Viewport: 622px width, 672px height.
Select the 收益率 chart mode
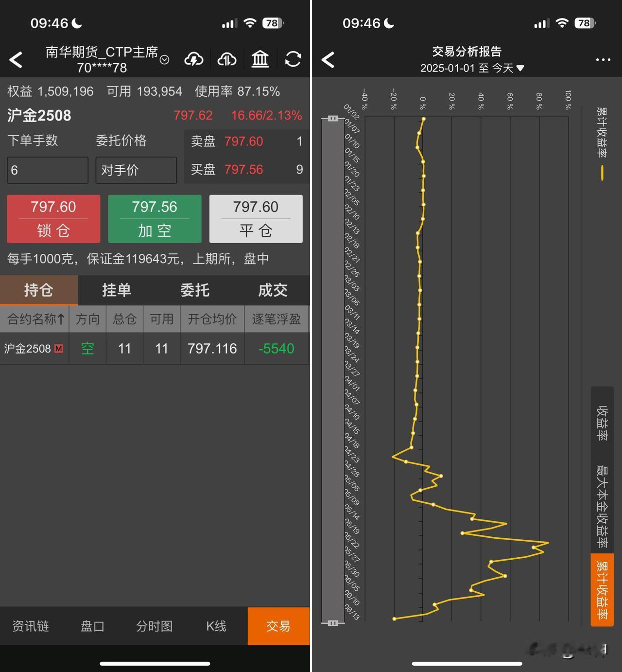pos(602,424)
